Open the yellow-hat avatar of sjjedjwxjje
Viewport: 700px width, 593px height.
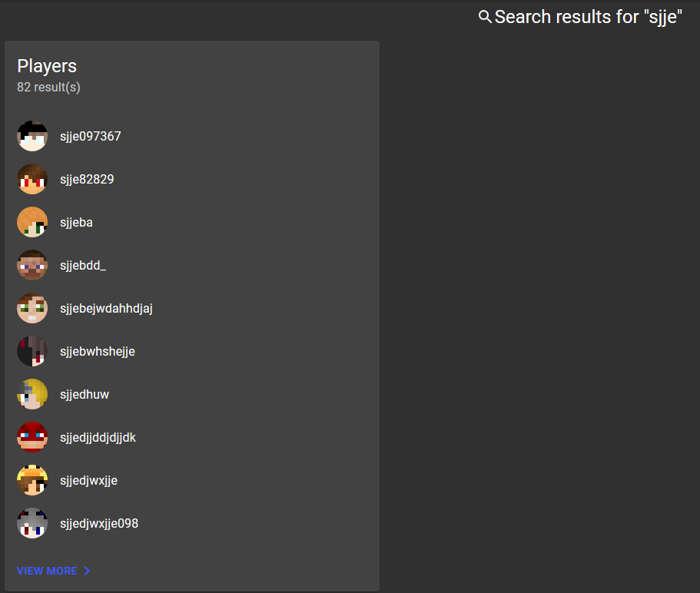32,481
